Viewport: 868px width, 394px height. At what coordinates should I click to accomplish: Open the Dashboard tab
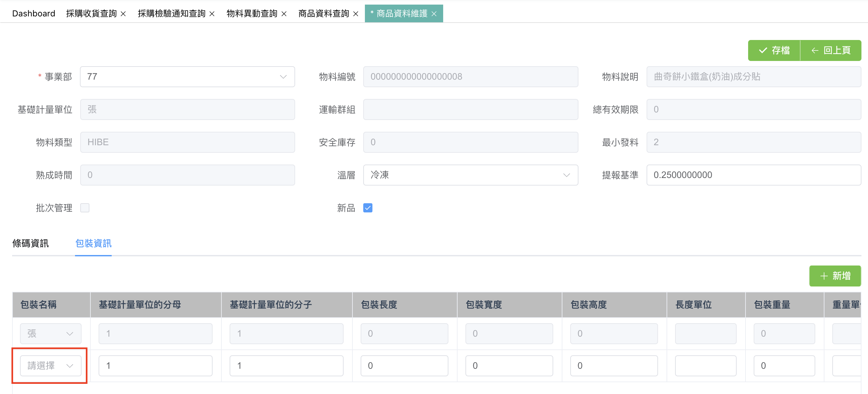[34, 13]
